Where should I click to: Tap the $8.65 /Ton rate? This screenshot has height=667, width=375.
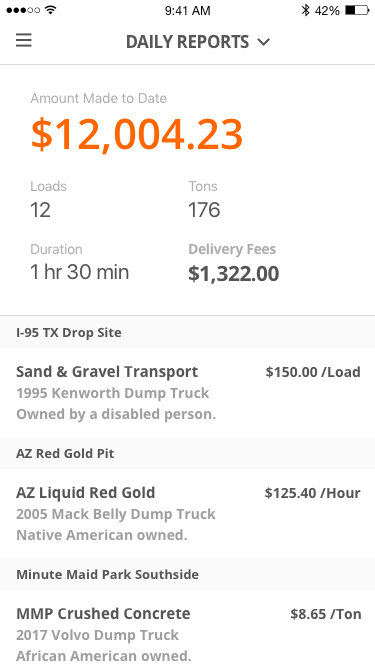click(x=326, y=614)
